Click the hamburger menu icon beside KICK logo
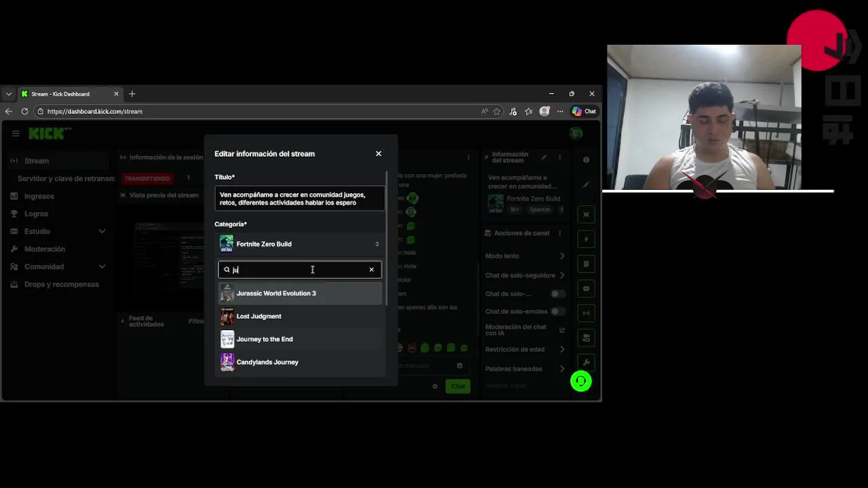Image resolution: width=868 pixels, height=488 pixels. pos(16,134)
